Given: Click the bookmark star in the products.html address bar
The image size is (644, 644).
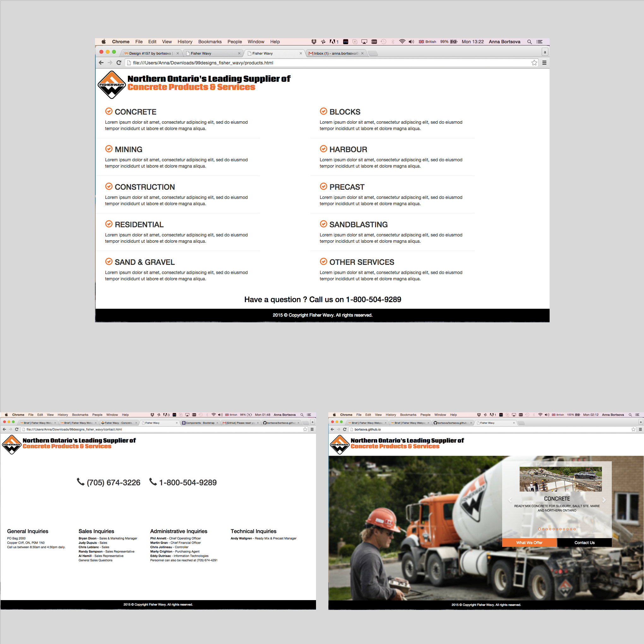Looking at the screenshot, I should click(534, 63).
